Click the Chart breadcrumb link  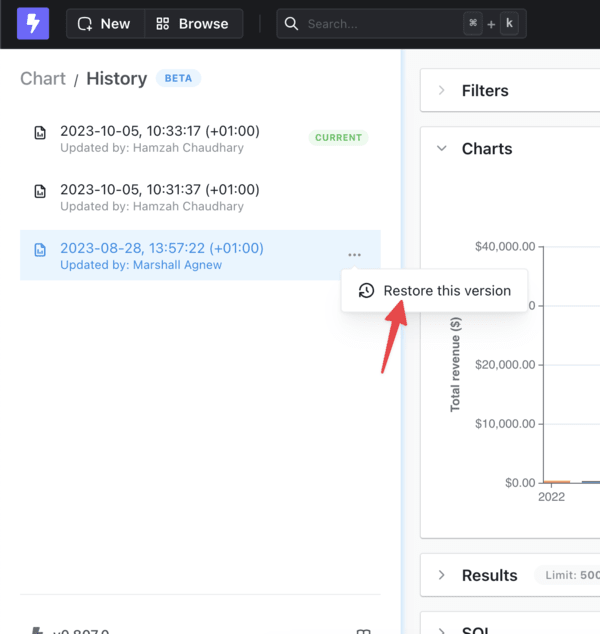43,78
